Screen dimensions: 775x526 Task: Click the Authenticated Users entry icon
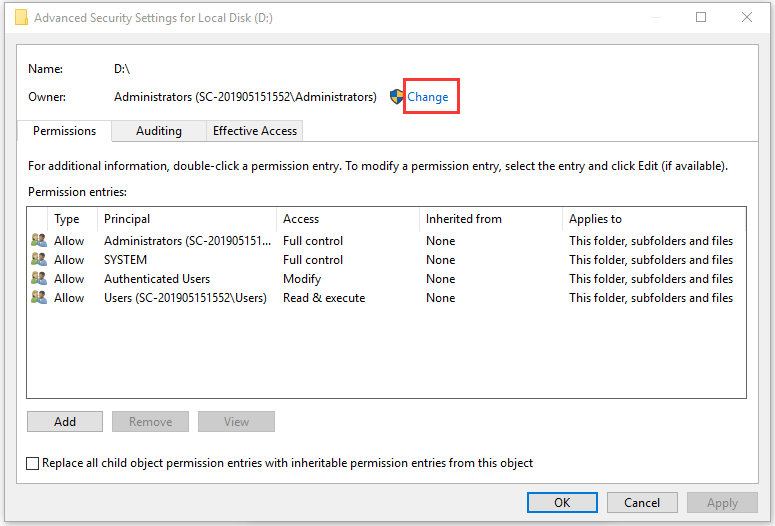coord(39,279)
